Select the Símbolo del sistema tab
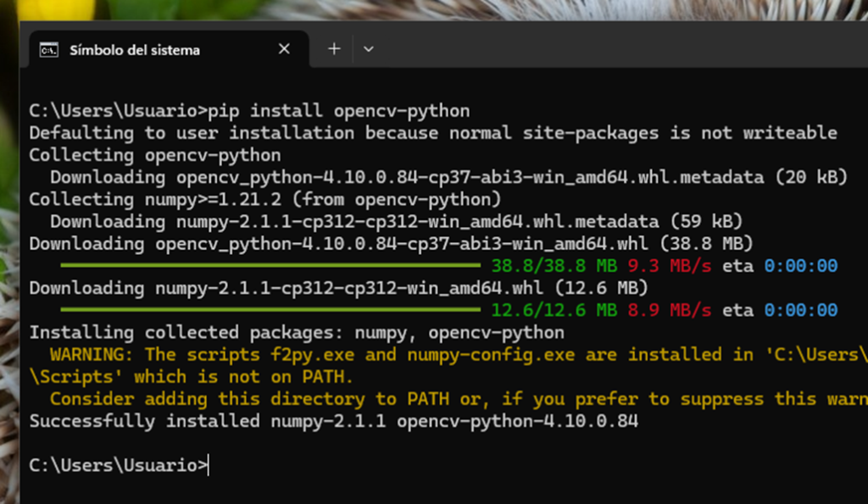This screenshot has width=868, height=504. (169, 50)
